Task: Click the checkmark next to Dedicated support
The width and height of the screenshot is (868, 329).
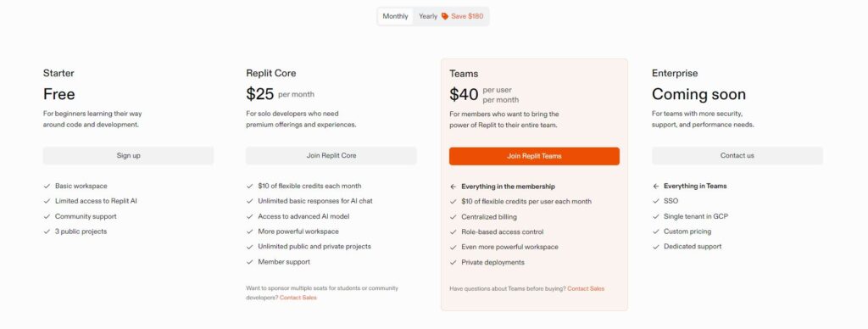Action: click(656, 247)
